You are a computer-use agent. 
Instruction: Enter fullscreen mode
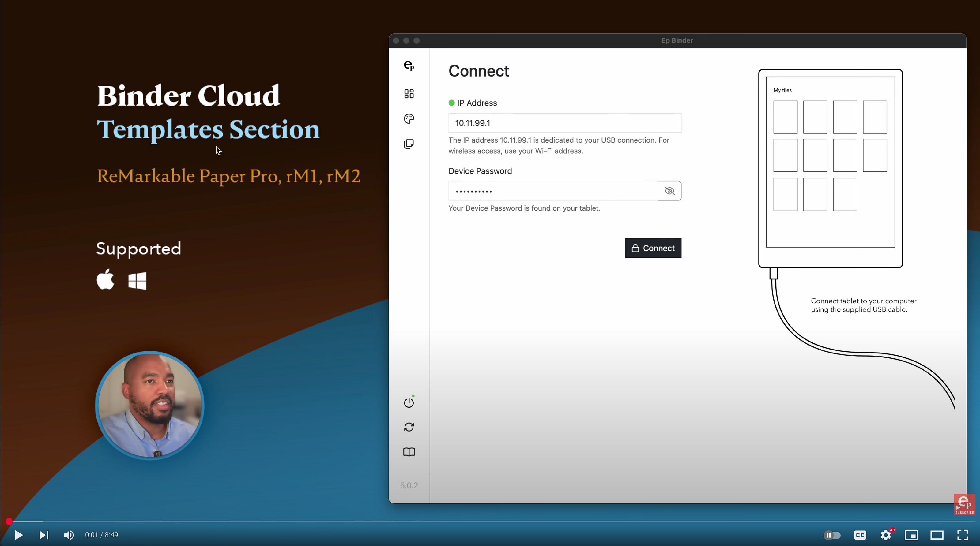tap(963, 535)
